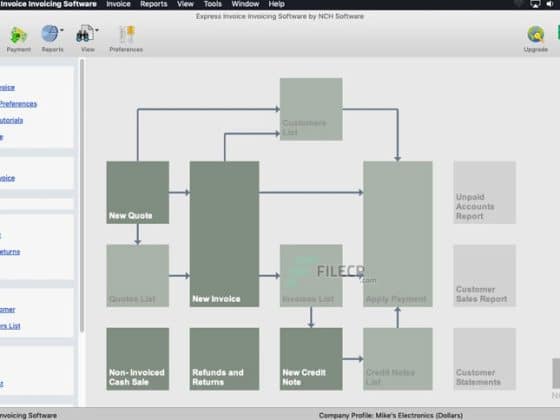Open the Customer Sales Report tile

(x=485, y=276)
